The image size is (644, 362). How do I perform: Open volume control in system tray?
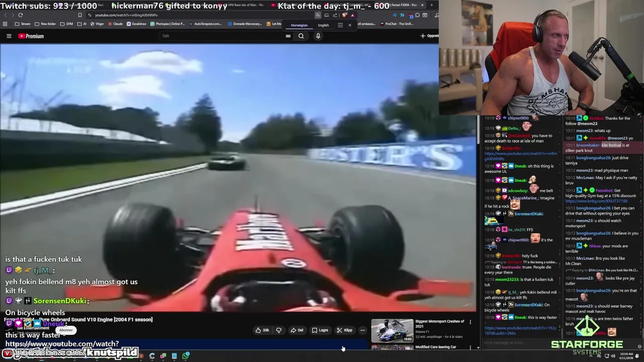pyautogui.click(x=613, y=356)
